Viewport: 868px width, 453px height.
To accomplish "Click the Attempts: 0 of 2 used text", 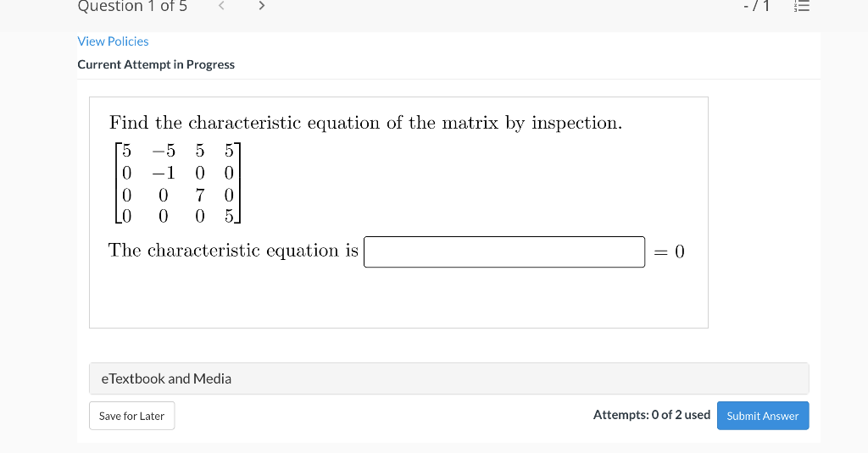I will (651, 415).
